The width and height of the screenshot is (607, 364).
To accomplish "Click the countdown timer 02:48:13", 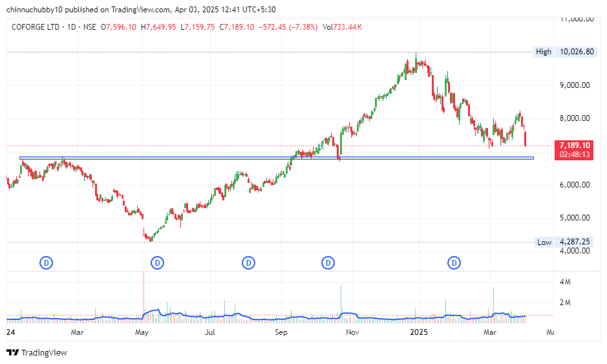I will [x=575, y=155].
